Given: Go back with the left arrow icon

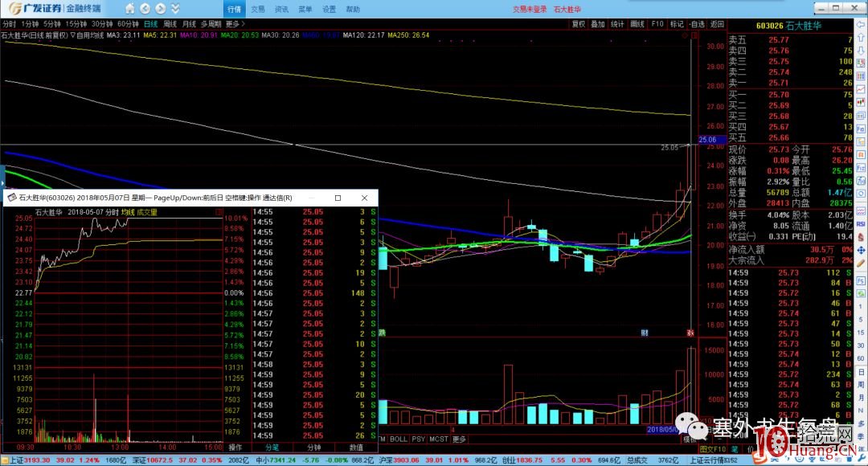Looking at the screenshot, I should click(x=145, y=8).
